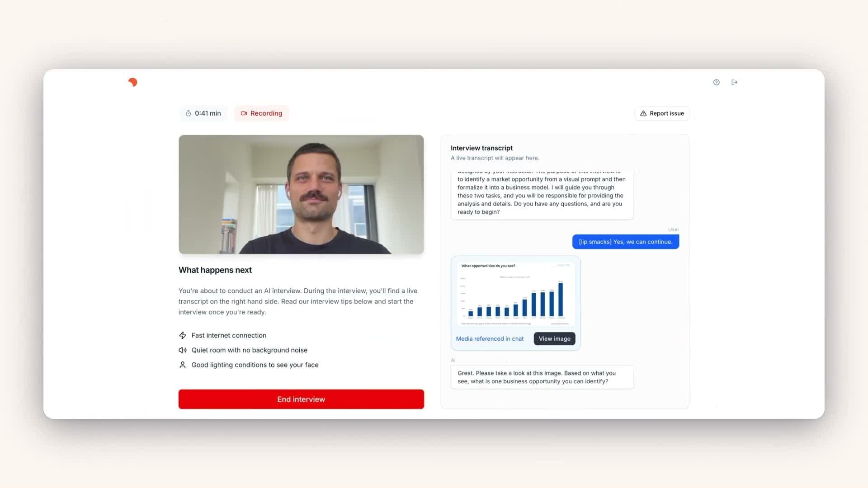This screenshot has height=488, width=868.
Task: Open the bar chart thumbnail
Action: click(x=515, y=294)
